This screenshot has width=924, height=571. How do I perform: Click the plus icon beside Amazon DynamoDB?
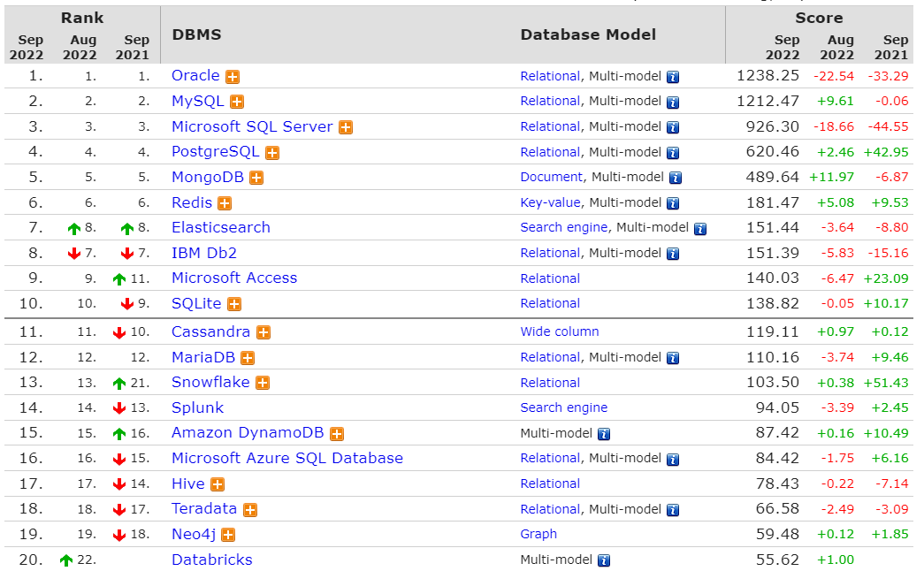click(x=337, y=434)
